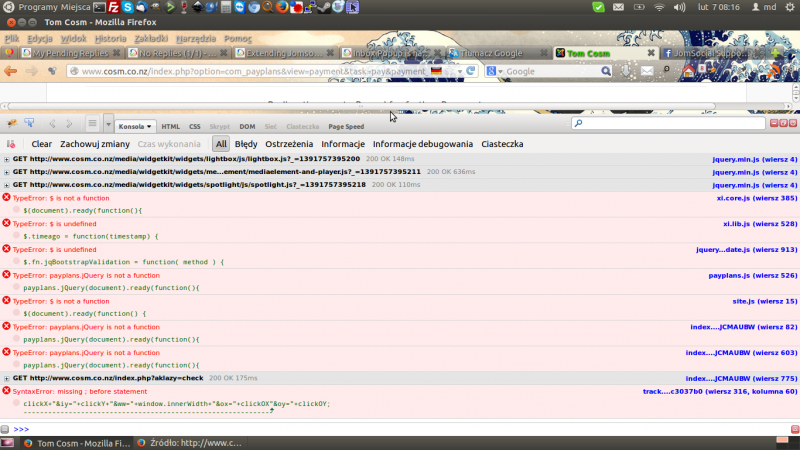
Task: Expand the mediaelement-and-player.js GET request
Action: (x=6, y=172)
